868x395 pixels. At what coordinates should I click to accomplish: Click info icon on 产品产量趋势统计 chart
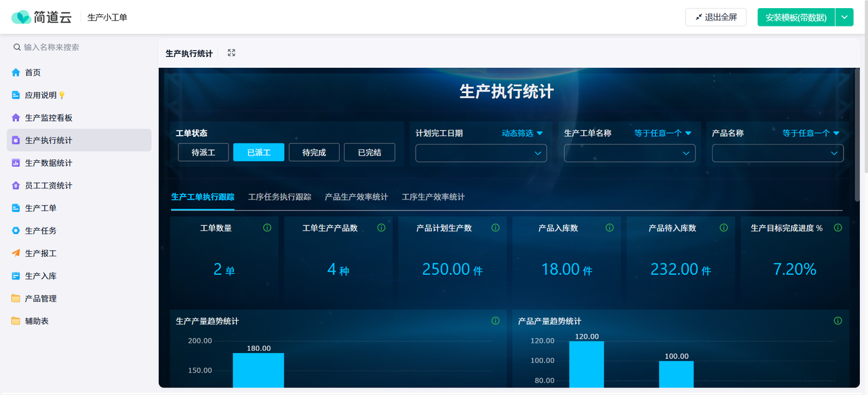(837, 321)
